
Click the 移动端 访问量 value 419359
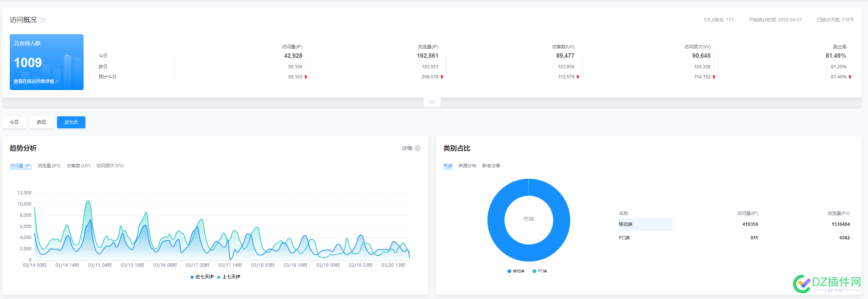pos(750,224)
